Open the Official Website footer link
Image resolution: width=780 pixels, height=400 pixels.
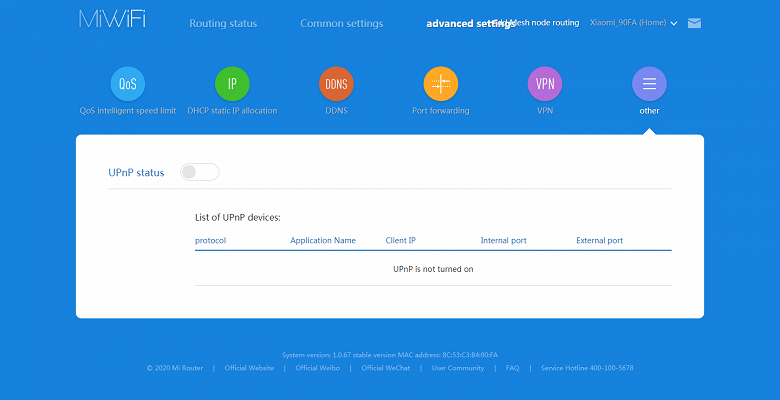tap(249, 368)
